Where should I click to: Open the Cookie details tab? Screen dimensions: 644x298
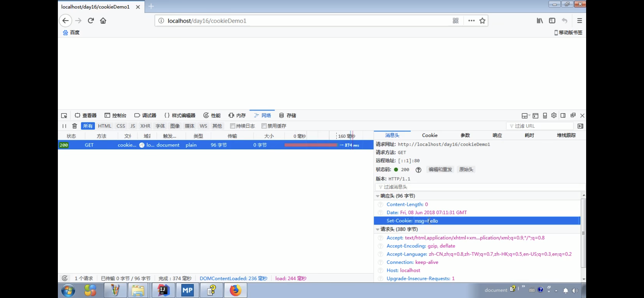430,135
